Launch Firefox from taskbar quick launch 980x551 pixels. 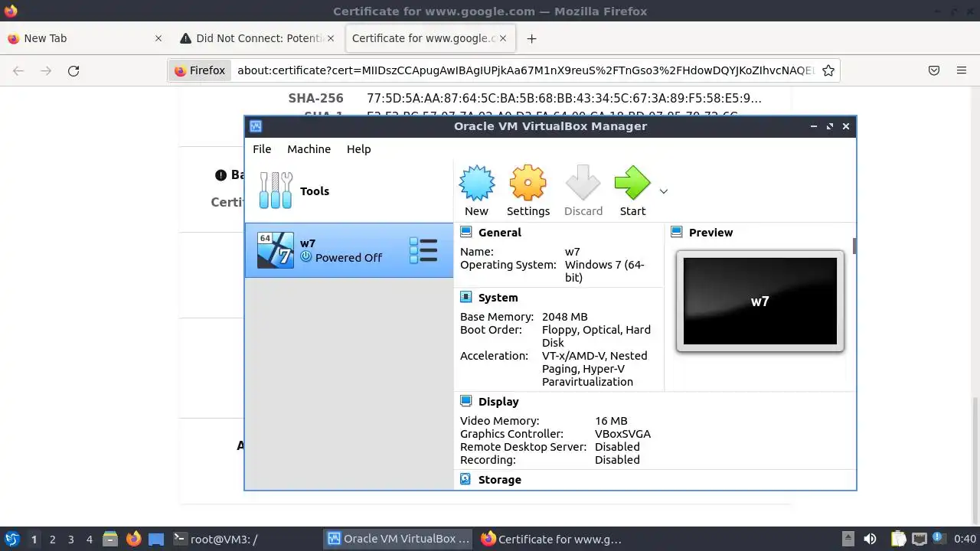tap(133, 539)
